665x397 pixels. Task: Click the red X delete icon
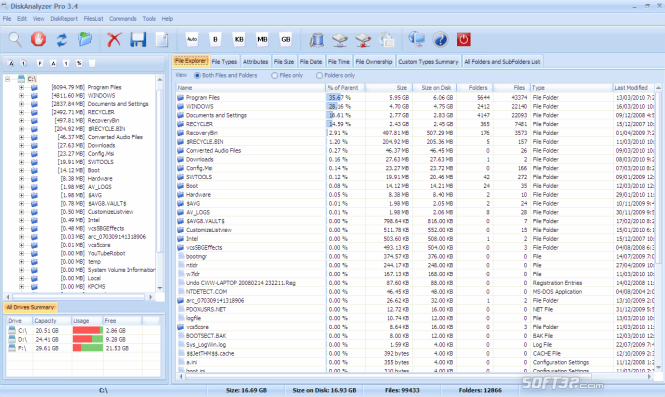point(114,39)
